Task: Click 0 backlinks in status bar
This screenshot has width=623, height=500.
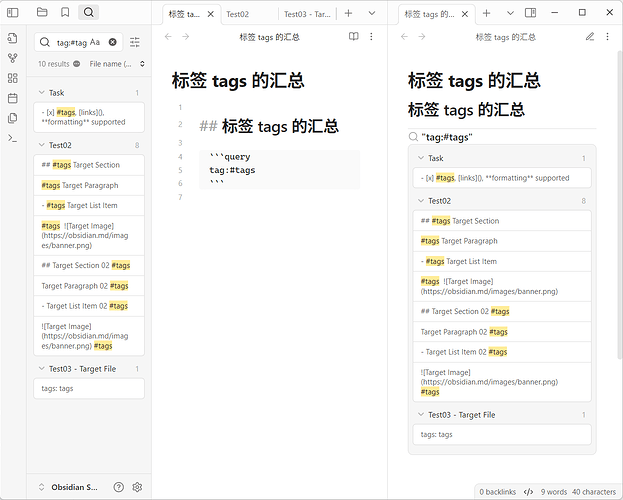Action: tap(497, 492)
